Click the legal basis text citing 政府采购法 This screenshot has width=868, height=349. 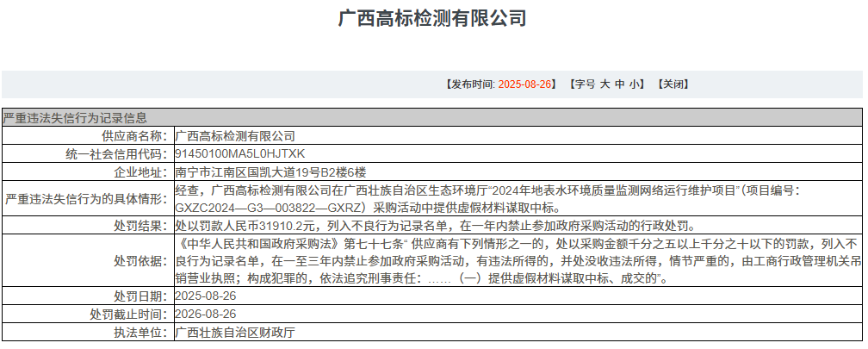click(x=517, y=261)
